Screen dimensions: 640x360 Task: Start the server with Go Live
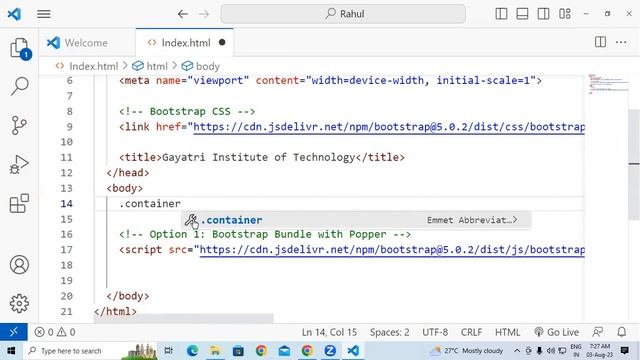(556, 332)
